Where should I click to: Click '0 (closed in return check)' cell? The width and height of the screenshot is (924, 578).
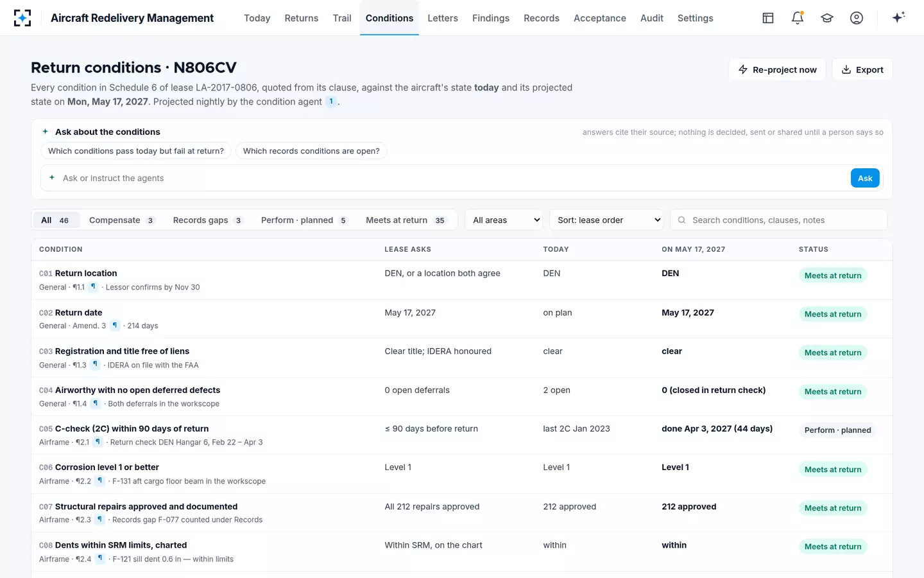714,390
